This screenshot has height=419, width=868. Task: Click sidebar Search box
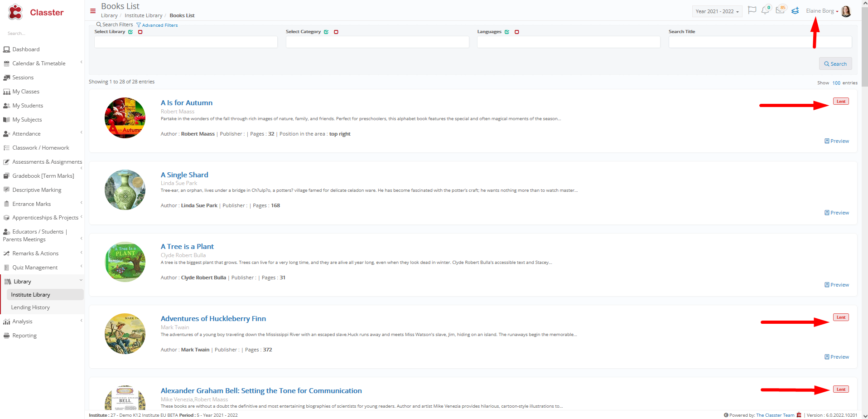(41, 34)
